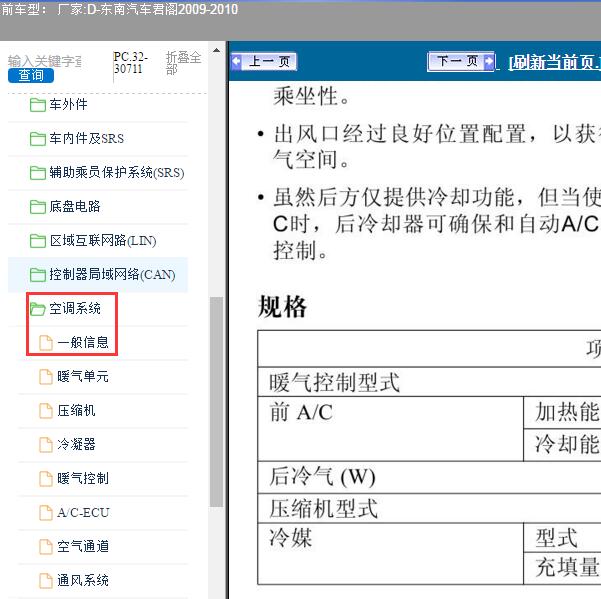Viewport: 601px width, 599px height.
Task: Click the folder icon beside 车外件
Action: [x=38, y=105]
